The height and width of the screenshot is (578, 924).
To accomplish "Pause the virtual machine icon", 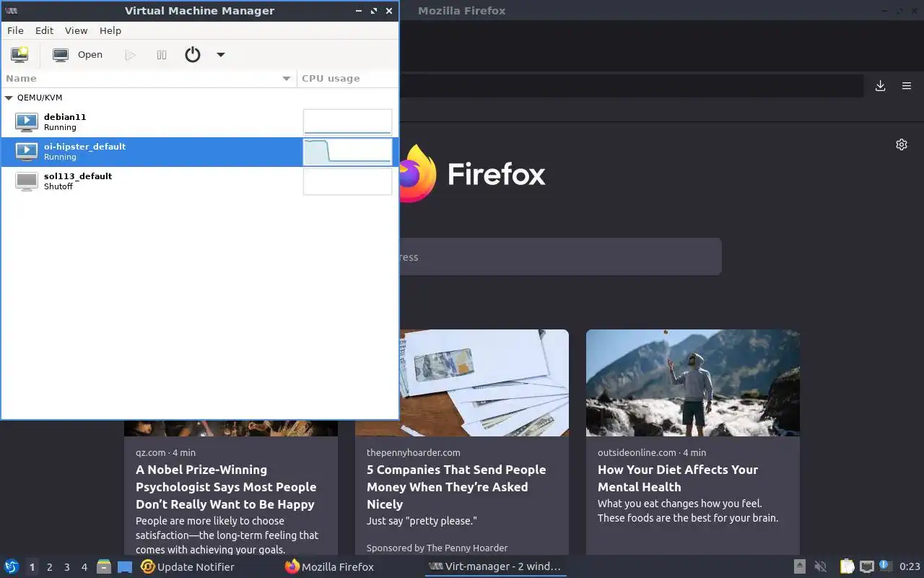I will [x=162, y=55].
